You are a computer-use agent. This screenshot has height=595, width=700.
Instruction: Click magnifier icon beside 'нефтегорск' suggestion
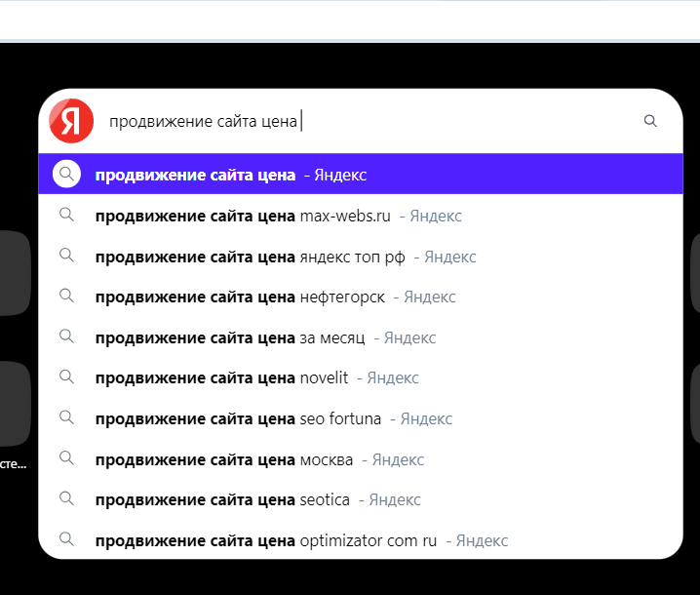(66, 296)
